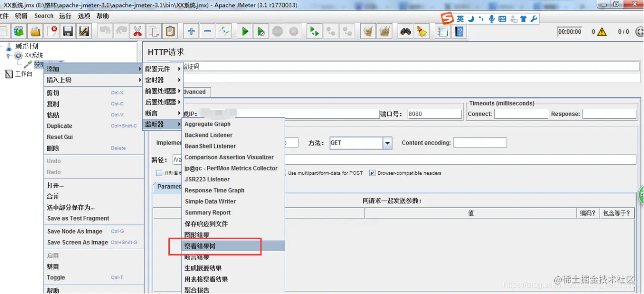Expand the 前置处理器 submenu
The image size is (644, 294).
163,91
